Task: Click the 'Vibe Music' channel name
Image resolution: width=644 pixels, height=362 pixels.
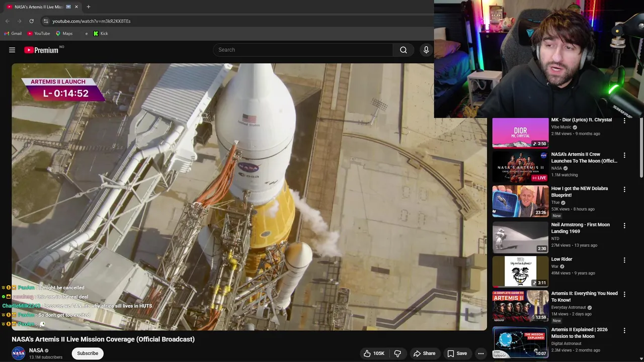Action: 561,127
